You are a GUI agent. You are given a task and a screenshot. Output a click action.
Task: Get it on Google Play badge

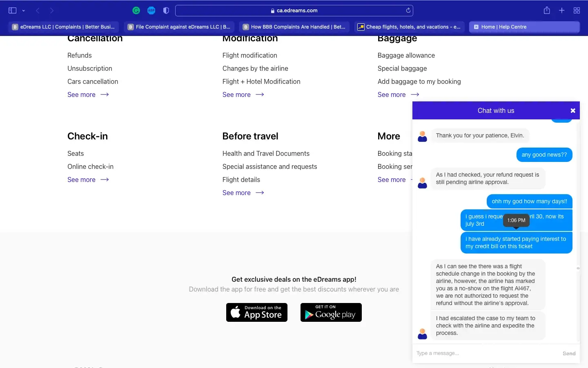(x=331, y=312)
